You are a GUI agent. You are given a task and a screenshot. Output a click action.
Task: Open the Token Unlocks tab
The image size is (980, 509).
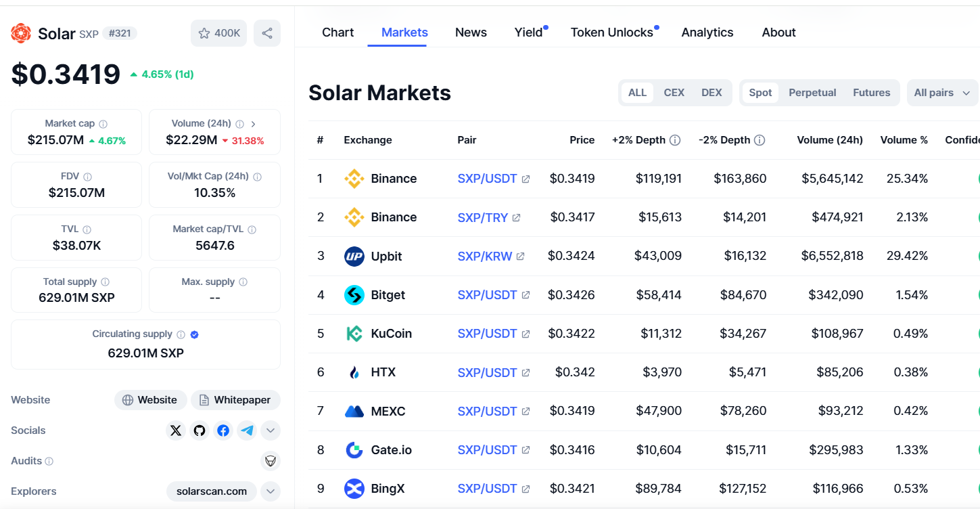point(612,32)
